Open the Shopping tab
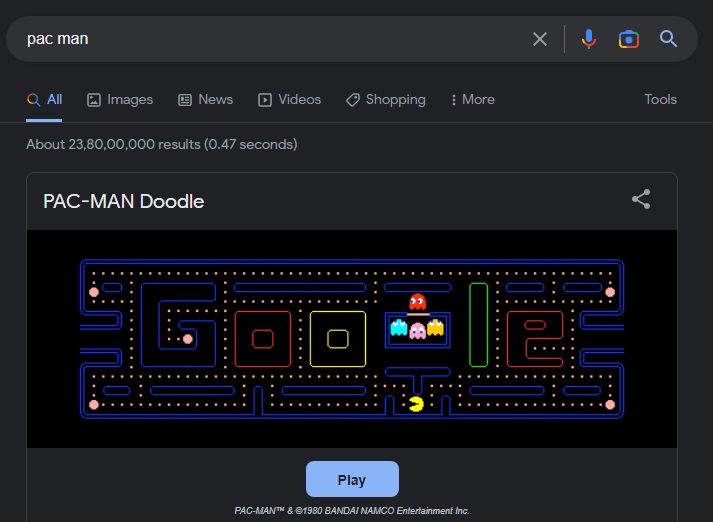The width and height of the screenshot is (713, 522). (x=386, y=100)
